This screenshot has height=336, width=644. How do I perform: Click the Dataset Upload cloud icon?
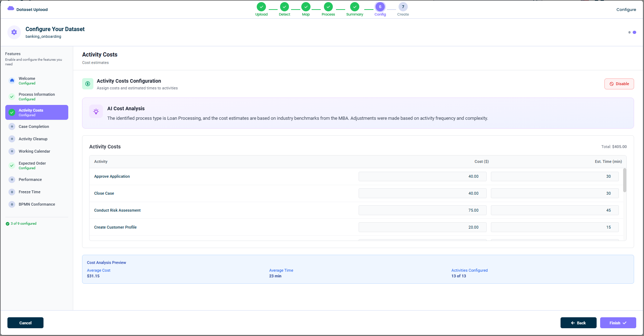tap(11, 8)
